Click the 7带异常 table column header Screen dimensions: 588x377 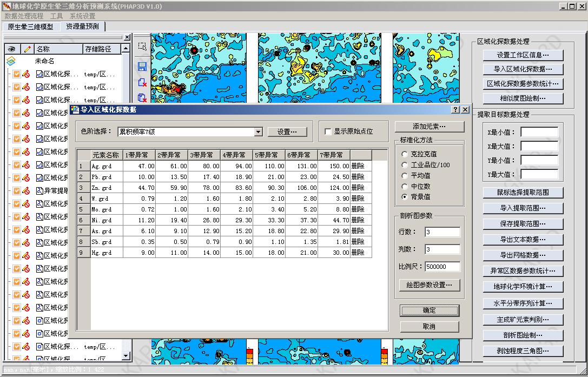pyautogui.click(x=334, y=155)
